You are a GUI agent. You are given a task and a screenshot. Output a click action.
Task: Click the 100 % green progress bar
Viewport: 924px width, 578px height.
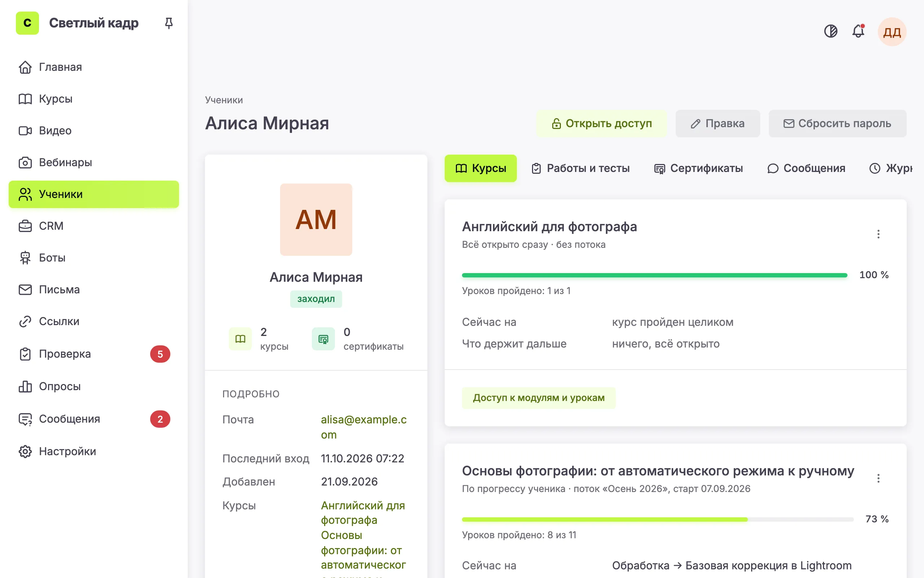coord(654,275)
